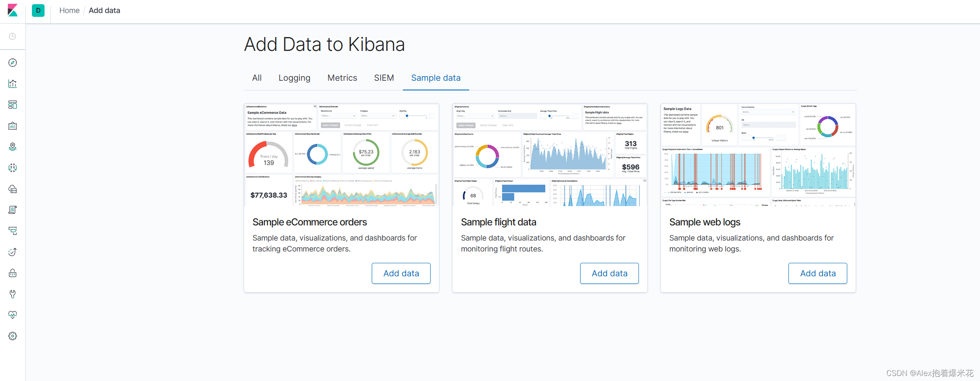The width and height of the screenshot is (980, 381).
Task: Open the space selector avatar D
Action: click(38, 11)
